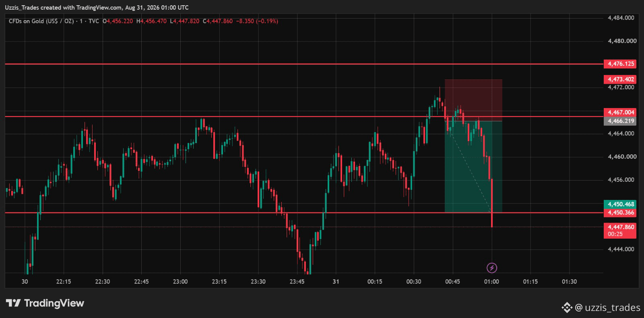The width and height of the screenshot is (644, 318).
Task: Select the red stop-loss zone of the short position
Action: 473,100
